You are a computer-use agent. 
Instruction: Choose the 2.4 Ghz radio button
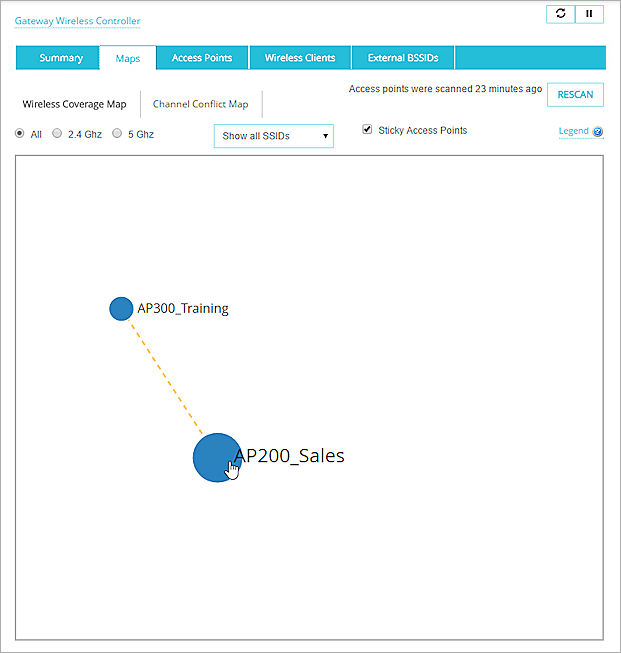57,133
